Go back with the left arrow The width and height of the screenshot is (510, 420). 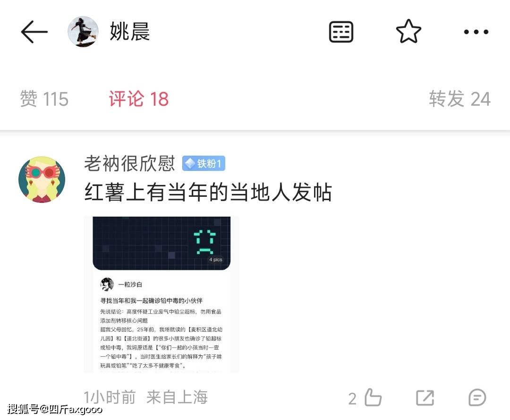(x=34, y=32)
